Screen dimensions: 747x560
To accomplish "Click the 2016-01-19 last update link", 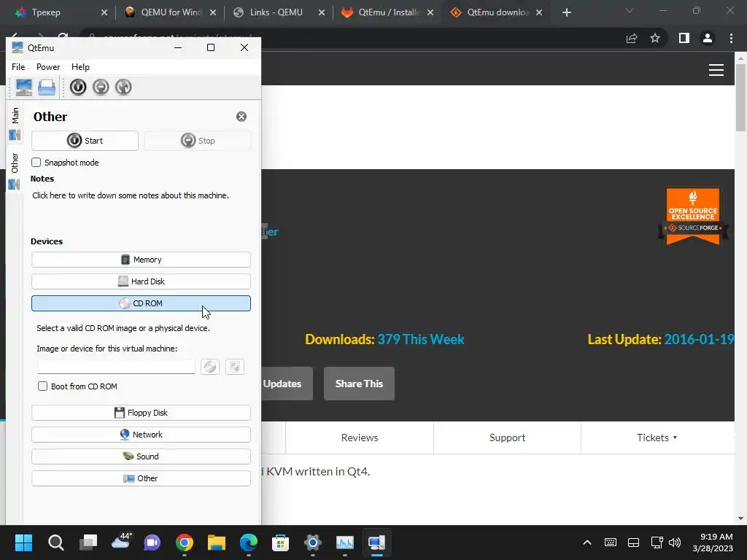I will tap(699, 339).
